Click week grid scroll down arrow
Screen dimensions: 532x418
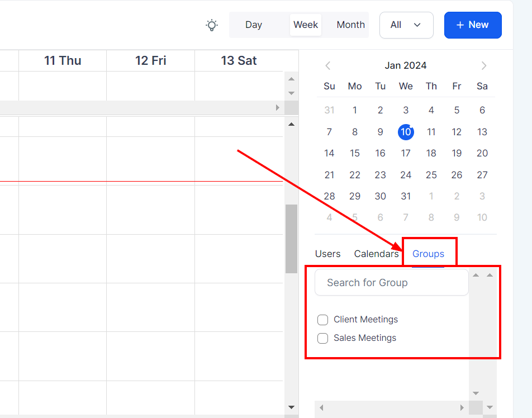click(x=291, y=407)
